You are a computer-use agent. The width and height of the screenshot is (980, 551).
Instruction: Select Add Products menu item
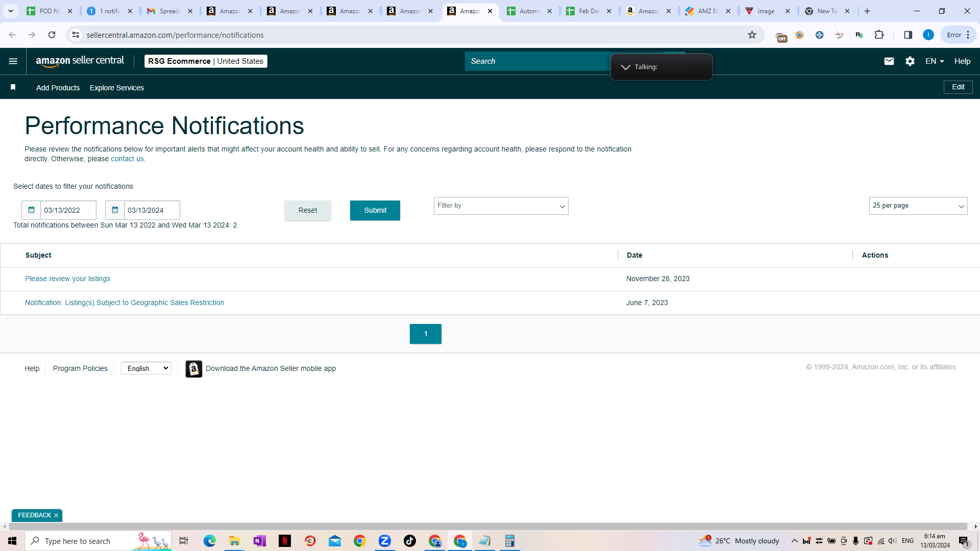click(58, 88)
